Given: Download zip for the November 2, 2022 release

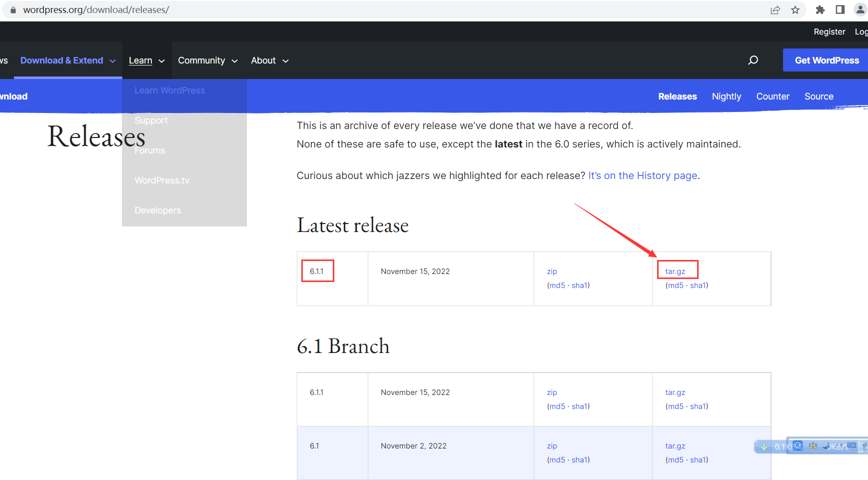Looking at the screenshot, I should pos(552,446).
